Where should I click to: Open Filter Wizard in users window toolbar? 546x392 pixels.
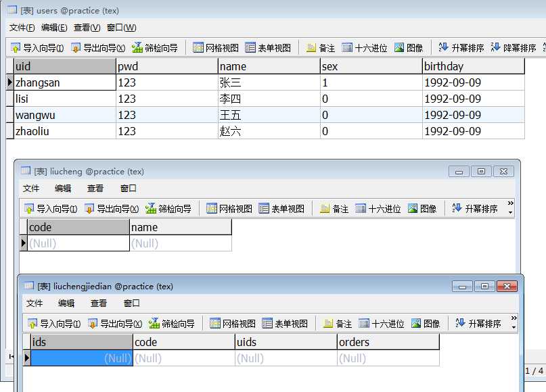[155, 48]
